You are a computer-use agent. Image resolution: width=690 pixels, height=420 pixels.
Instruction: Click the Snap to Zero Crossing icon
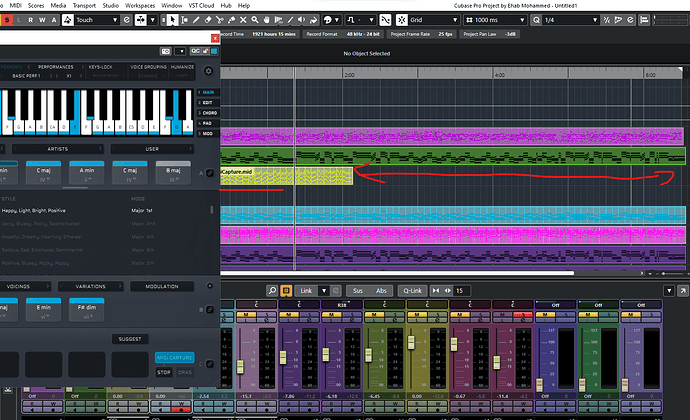(x=385, y=20)
